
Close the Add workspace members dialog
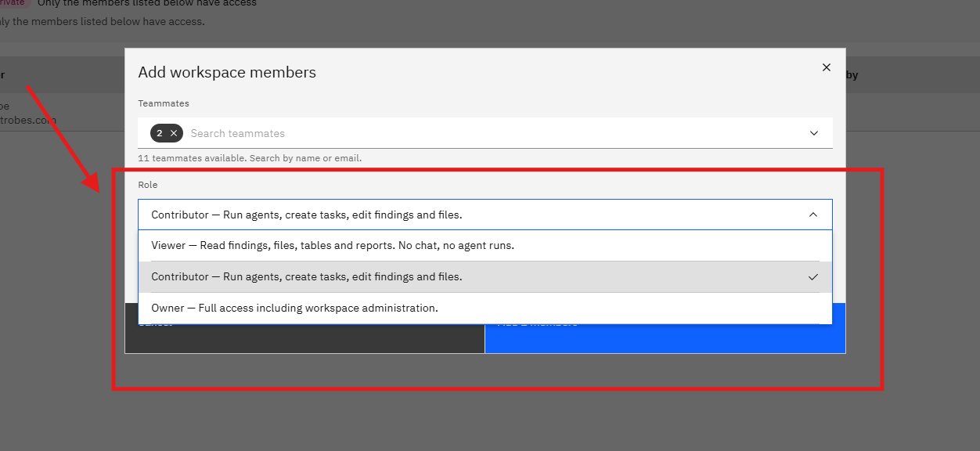click(826, 68)
